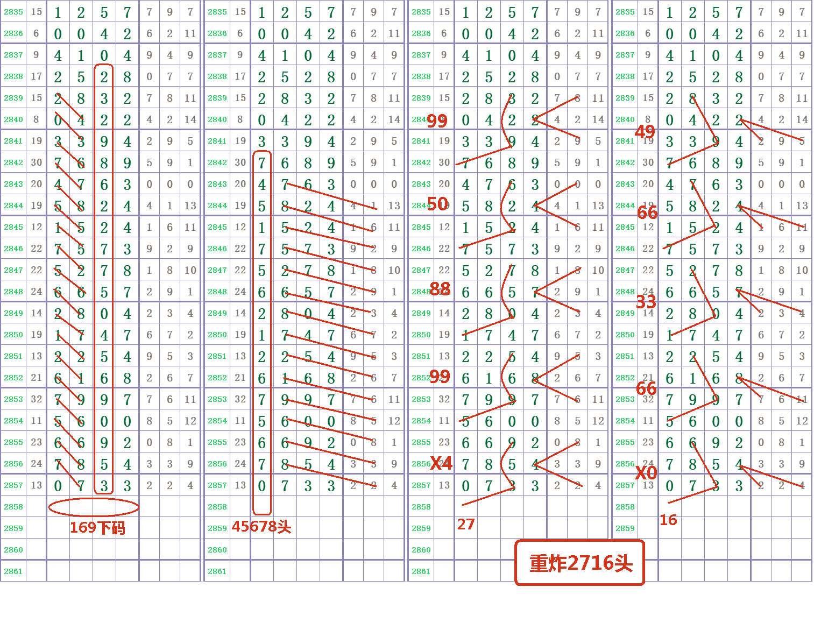The image size is (814, 644).
Task: Click the red oval under the 169 column
Action: coord(93,506)
